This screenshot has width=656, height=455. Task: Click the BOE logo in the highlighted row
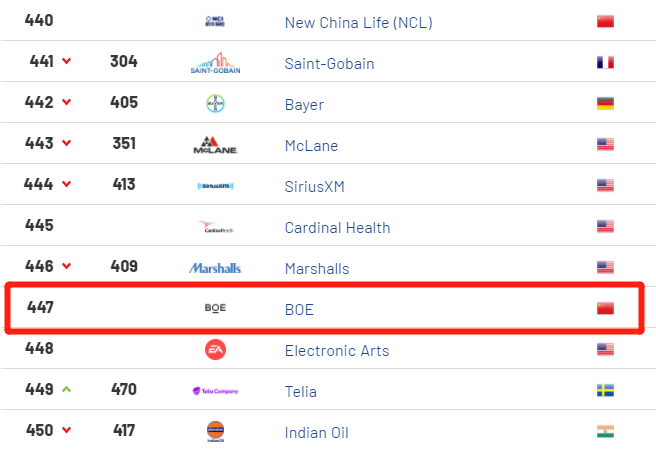click(x=215, y=308)
